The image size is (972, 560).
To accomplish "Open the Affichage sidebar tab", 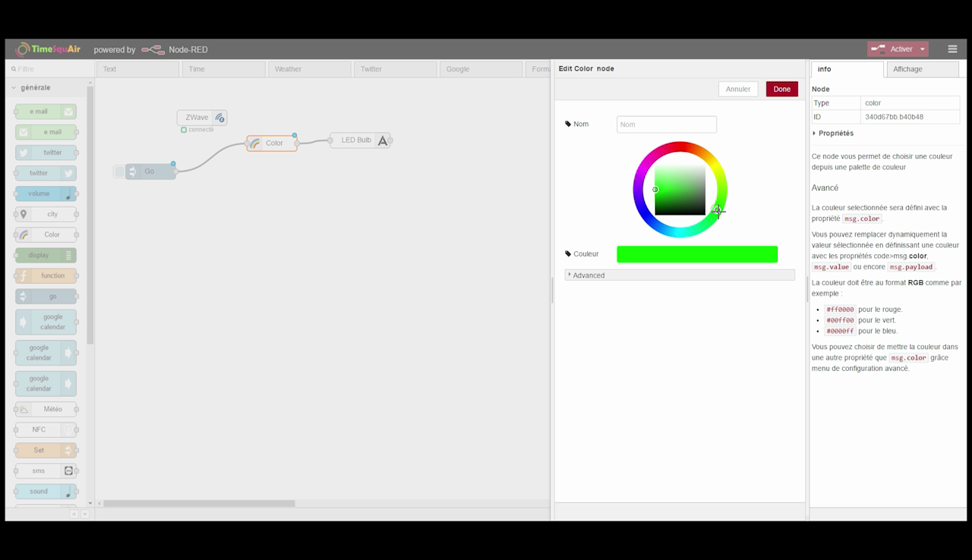I will point(923,69).
